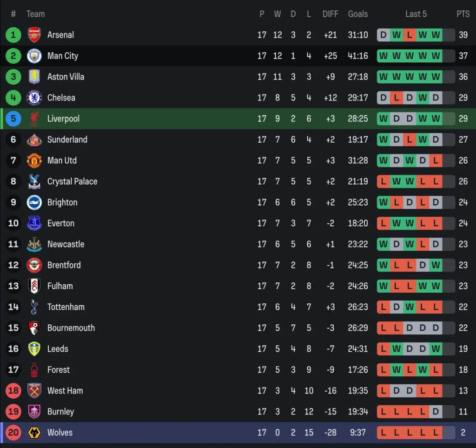This screenshot has height=448, width=476.
Task: Select the Bournemouth team name
Action: (71, 328)
